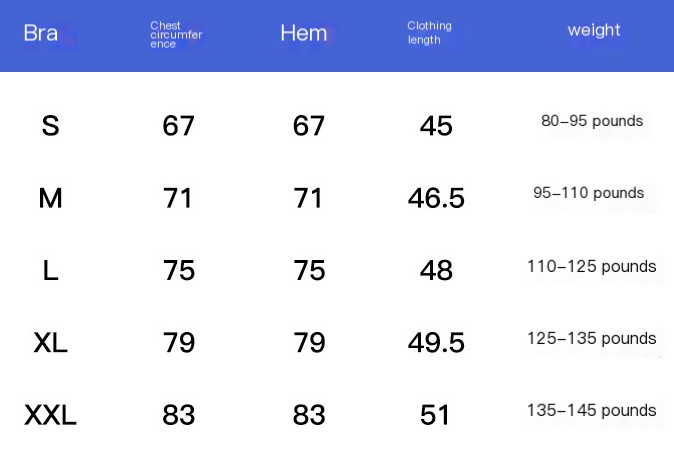The height and width of the screenshot is (457, 674).
Task: Select size L row label
Action: pos(50,271)
